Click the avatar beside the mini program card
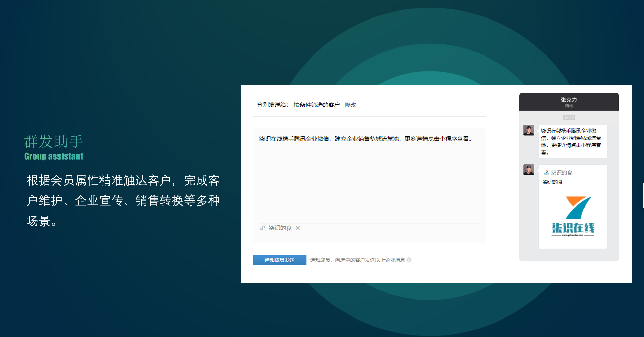Image resolution: width=644 pixels, height=337 pixels. click(x=528, y=170)
